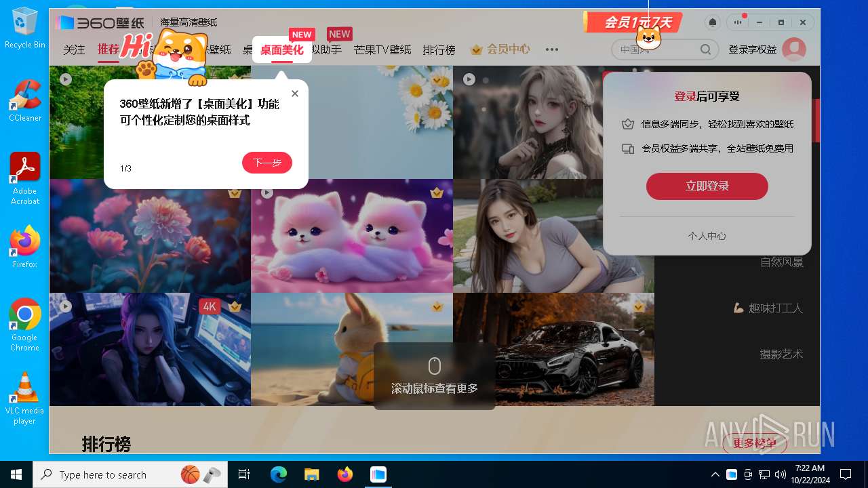868x488 pixels.
Task: Close the 桌面美化 tutorial tooltip
Action: [x=295, y=94]
